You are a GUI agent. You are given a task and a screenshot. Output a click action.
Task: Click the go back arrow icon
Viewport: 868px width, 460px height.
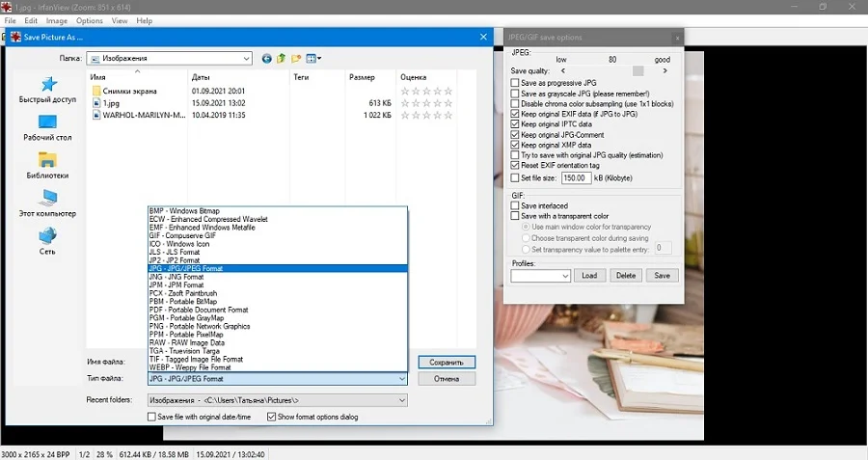click(267, 58)
